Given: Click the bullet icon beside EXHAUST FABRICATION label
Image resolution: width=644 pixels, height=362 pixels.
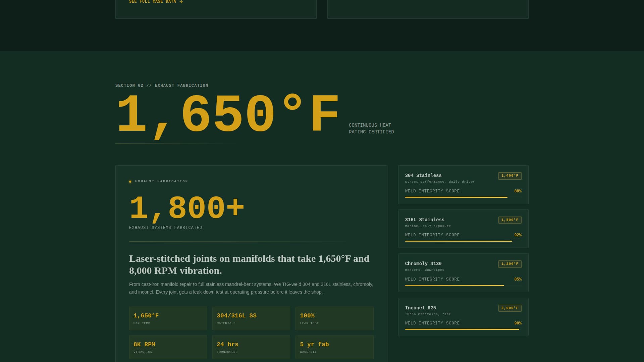Looking at the screenshot, I should pos(130,181).
